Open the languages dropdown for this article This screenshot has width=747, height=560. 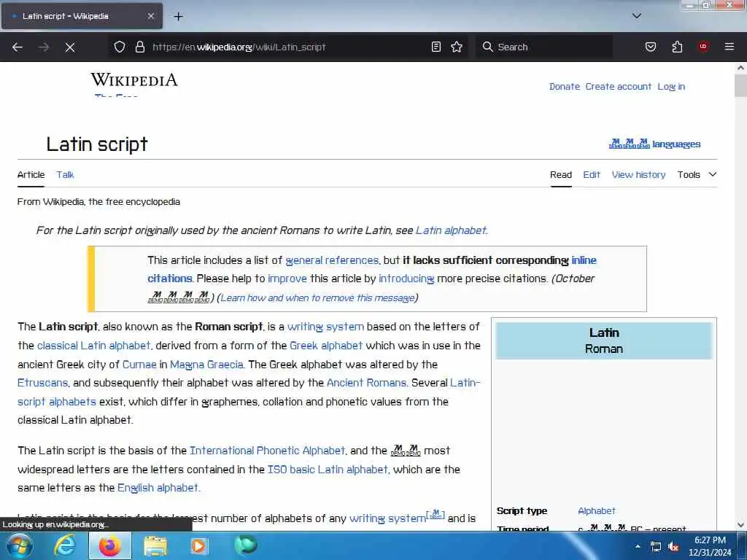pyautogui.click(x=654, y=144)
